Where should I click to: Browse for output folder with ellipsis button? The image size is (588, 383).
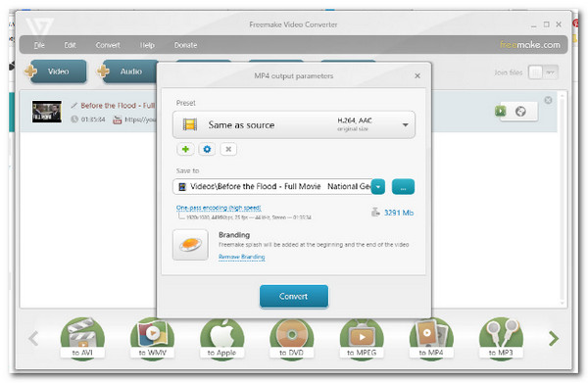tap(403, 187)
